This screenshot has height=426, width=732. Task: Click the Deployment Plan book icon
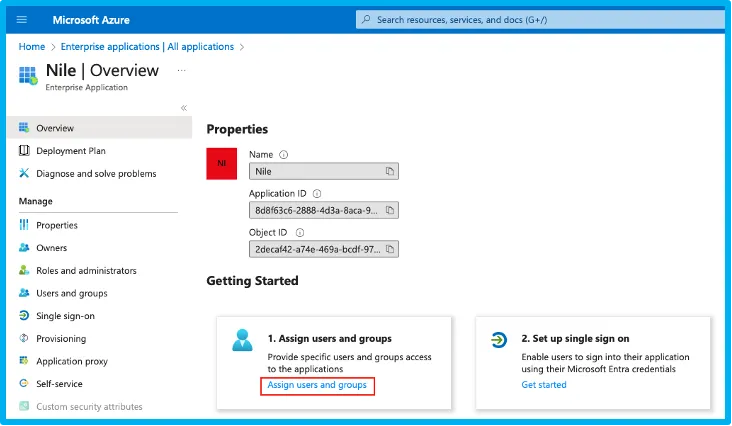24,150
